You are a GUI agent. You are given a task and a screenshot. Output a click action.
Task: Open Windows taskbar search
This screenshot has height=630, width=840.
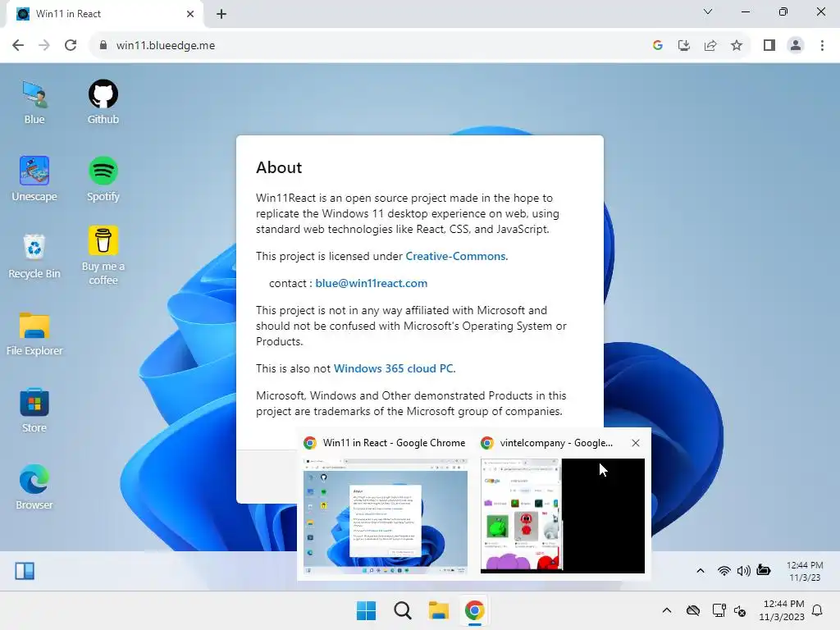click(x=402, y=610)
